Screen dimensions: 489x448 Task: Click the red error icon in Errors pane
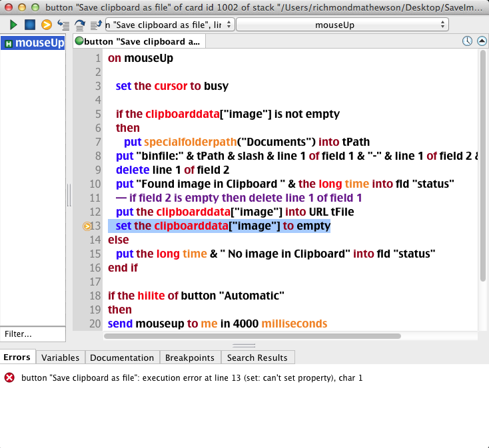tap(9, 377)
